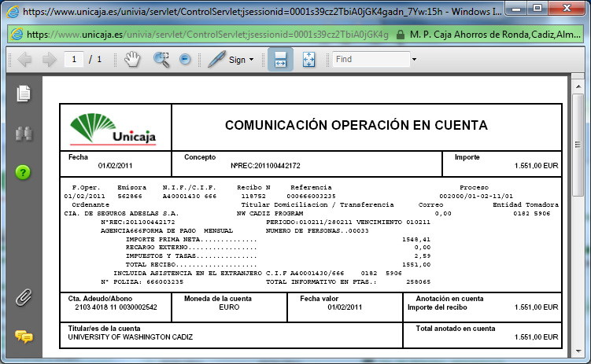
Task: Click scrollbar down arrow
Action: [578, 351]
